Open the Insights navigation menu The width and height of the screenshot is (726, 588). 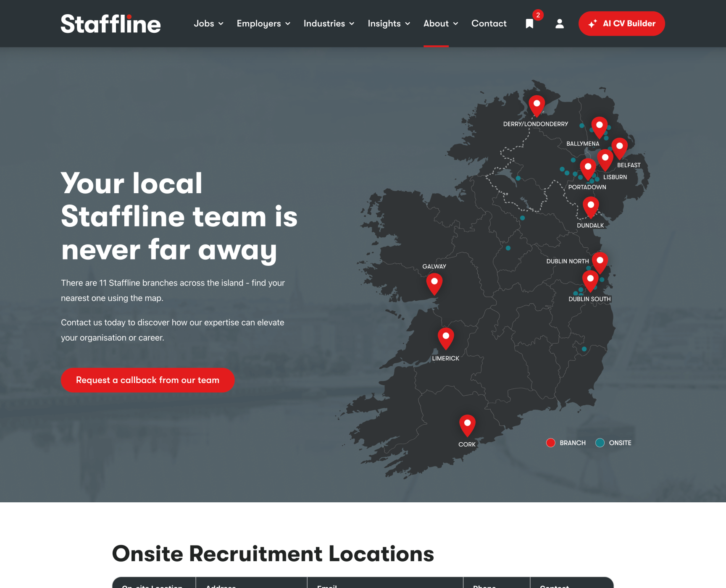click(389, 24)
